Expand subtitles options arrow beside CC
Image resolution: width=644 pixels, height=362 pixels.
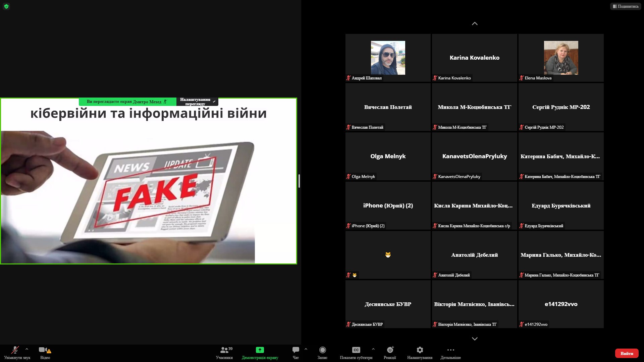tap(373, 349)
